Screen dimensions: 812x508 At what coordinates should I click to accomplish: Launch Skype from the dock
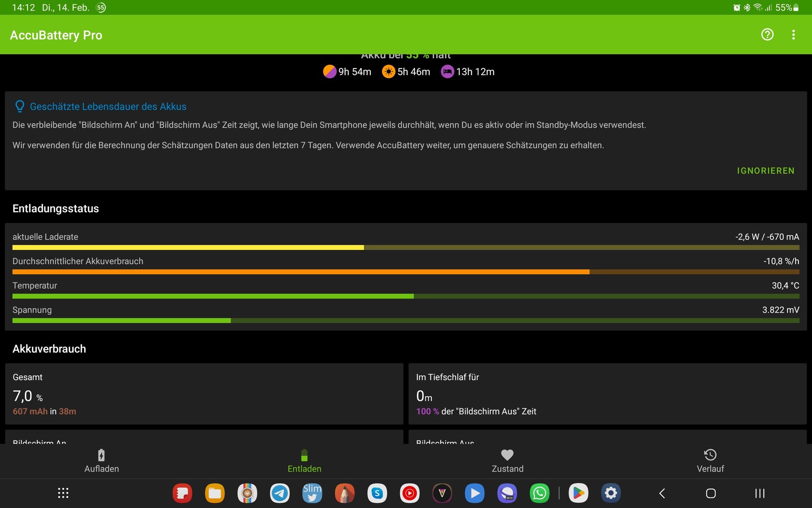(377, 493)
